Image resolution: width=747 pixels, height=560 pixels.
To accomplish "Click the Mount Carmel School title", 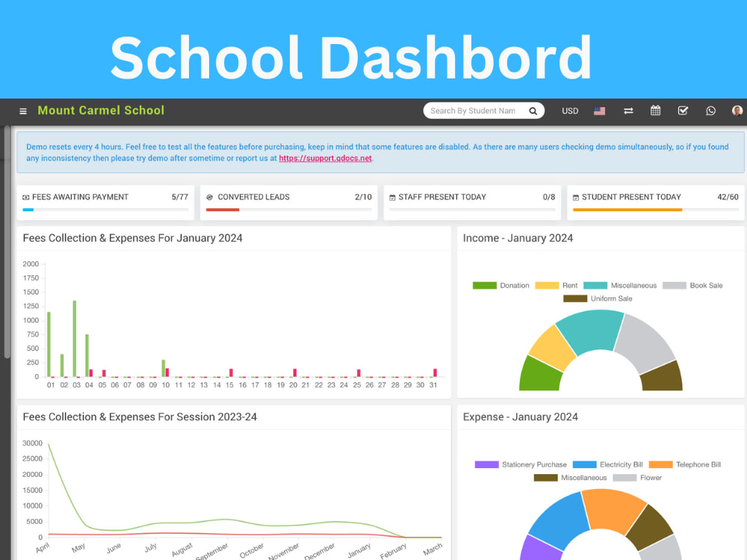I will 101,111.
